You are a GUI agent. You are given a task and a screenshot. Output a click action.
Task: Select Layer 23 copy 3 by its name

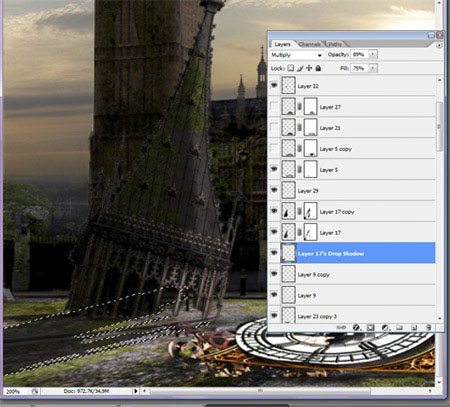tap(317, 316)
